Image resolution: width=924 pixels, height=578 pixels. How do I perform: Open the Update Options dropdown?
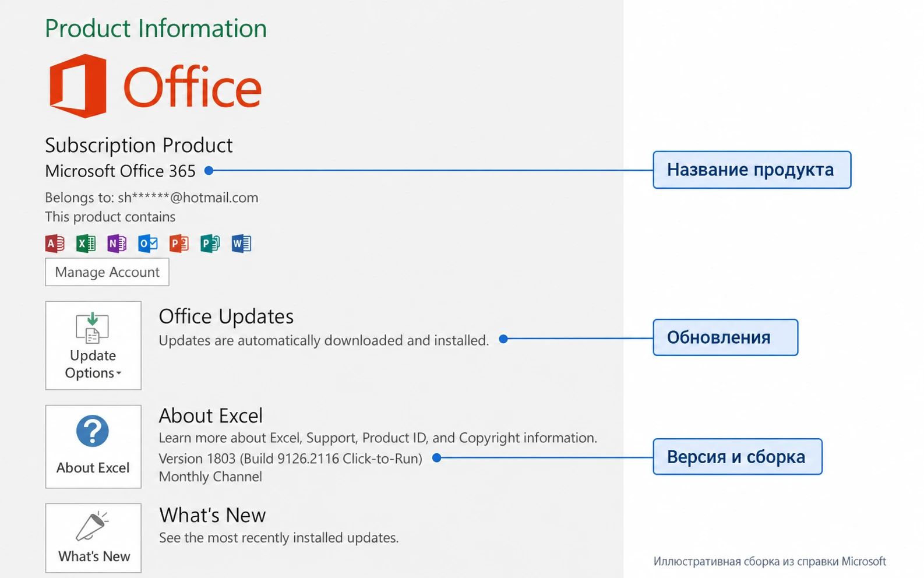pos(93,346)
